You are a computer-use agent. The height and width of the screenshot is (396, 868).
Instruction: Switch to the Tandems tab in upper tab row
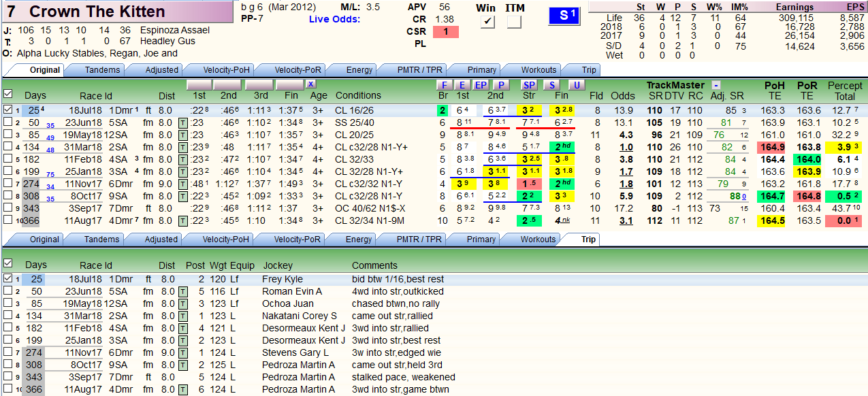click(102, 70)
